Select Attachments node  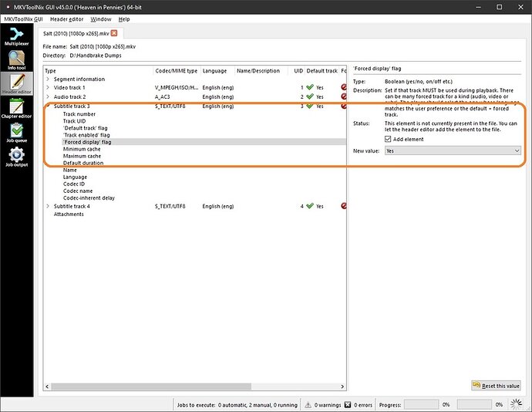69,214
